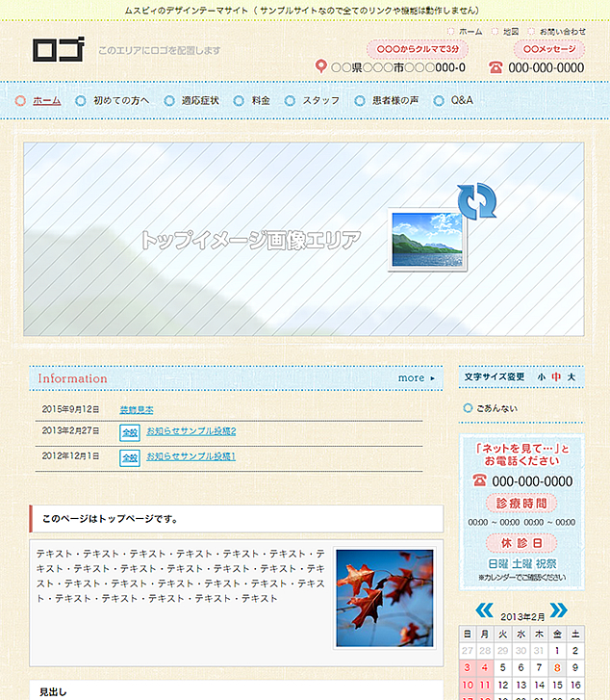Viewport: 610px width, 700px height.
Task: Click the Information section heading
Action: click(x=72, y=378)
